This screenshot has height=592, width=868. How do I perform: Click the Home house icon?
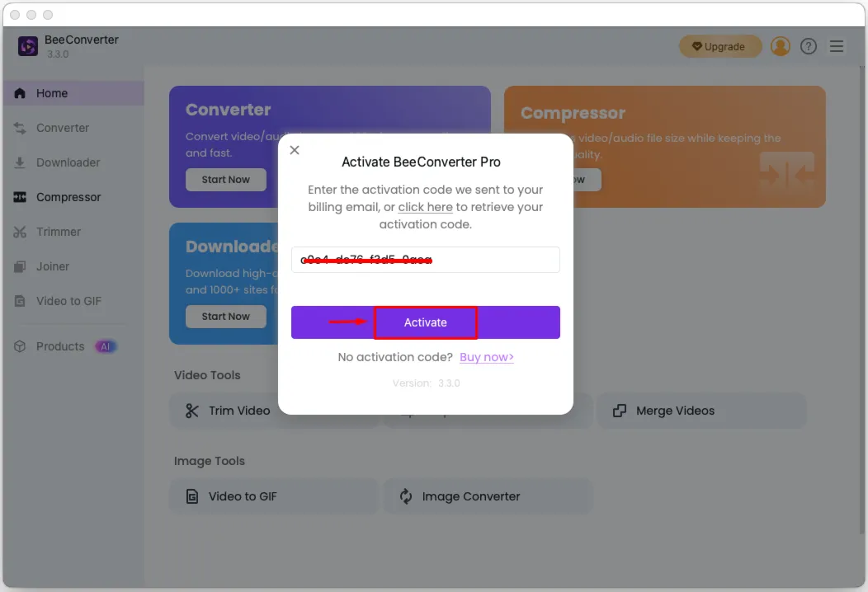(x=20, y=93)
